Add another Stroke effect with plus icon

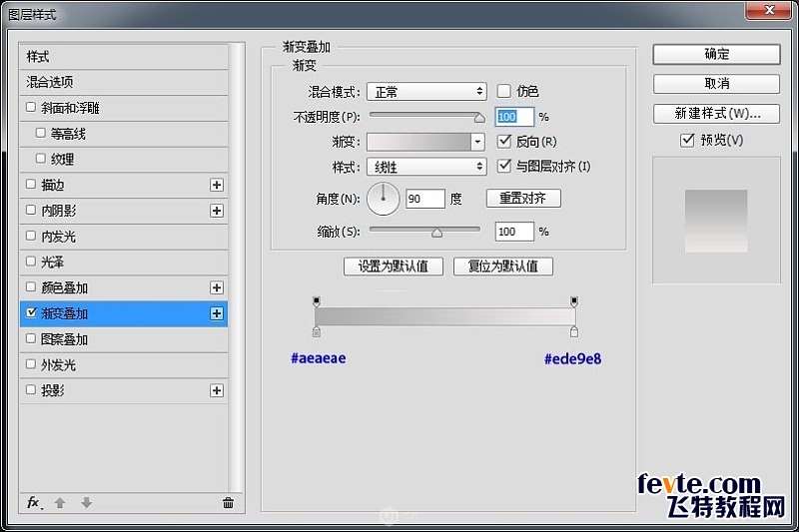[x=216, y=185]
